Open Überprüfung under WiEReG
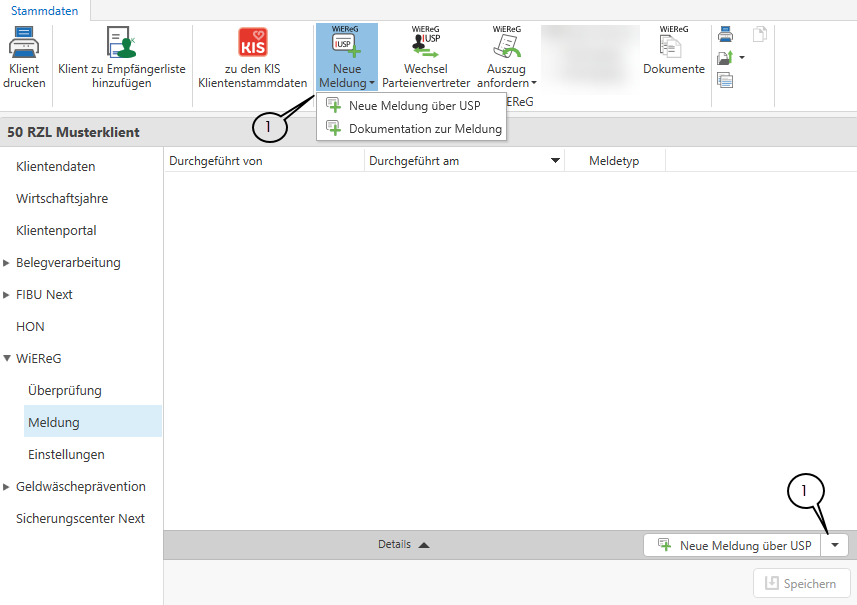857x605 pixels. pos(65,390)
